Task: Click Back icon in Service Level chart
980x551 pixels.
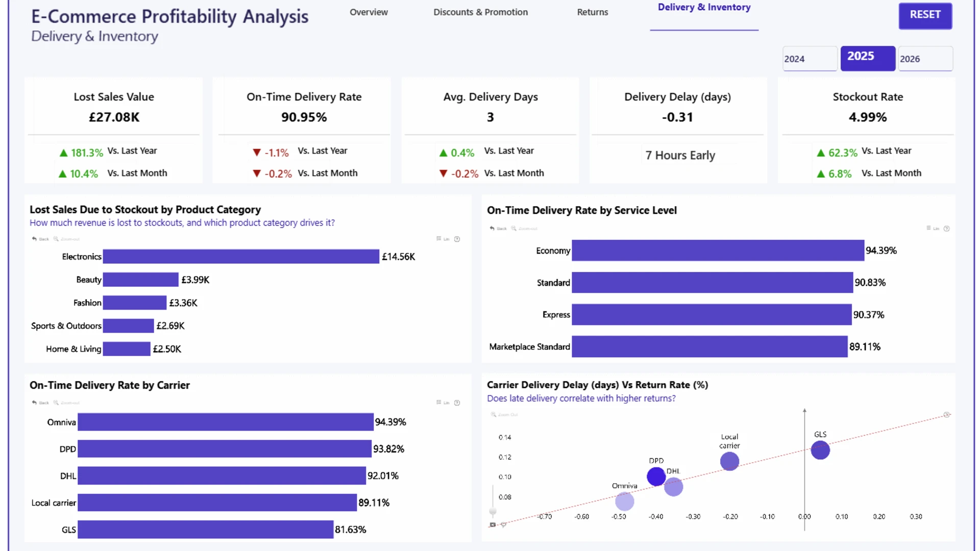Action: [492, 228]
